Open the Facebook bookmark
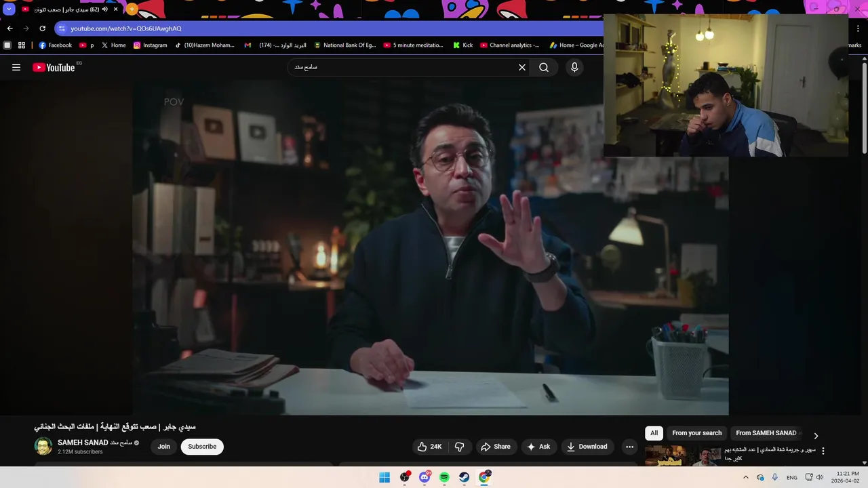This screenshot has width=868, height=488. 55,45
